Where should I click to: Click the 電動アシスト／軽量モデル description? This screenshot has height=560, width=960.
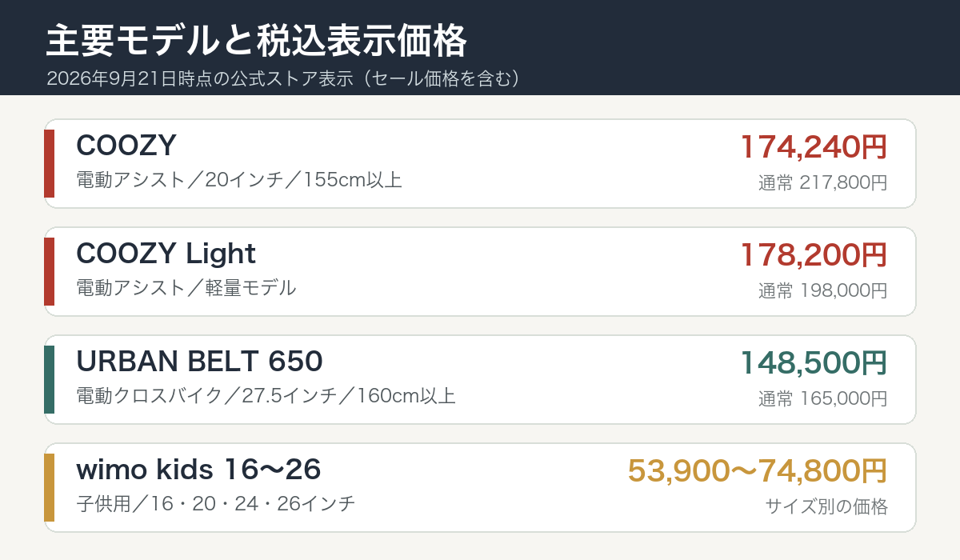coord(186,287)
